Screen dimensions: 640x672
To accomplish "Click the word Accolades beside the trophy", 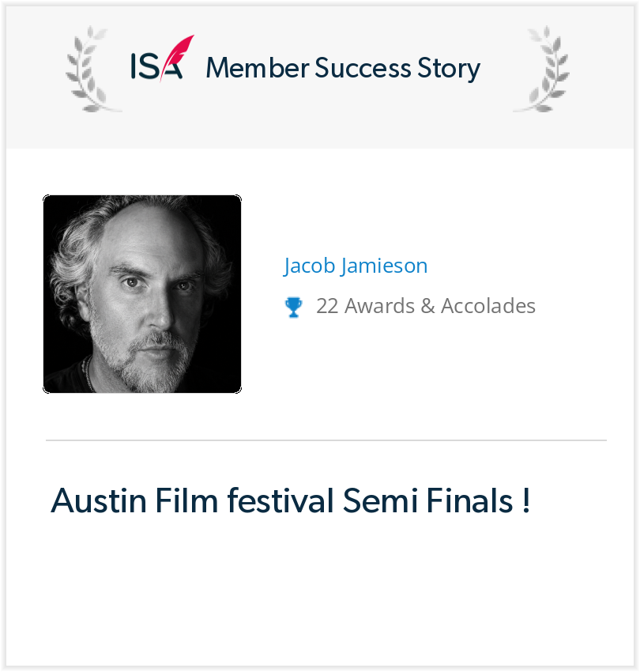I will pos(488,306).
